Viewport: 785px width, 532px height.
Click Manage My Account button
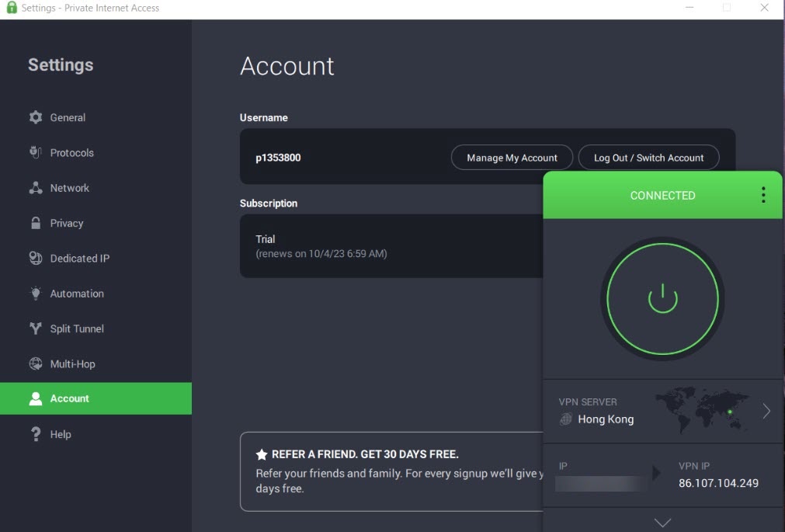pos(512,158)
